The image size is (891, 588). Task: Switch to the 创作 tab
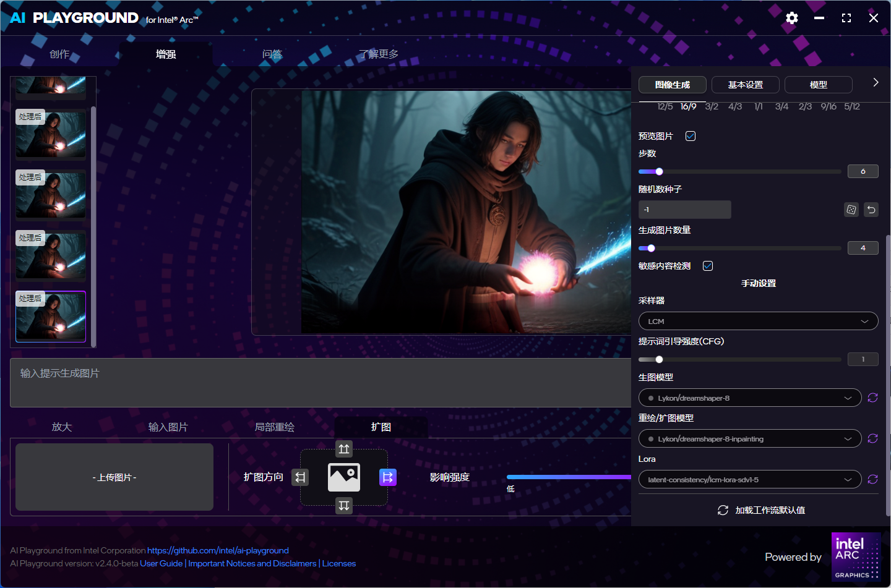(59, 54)
